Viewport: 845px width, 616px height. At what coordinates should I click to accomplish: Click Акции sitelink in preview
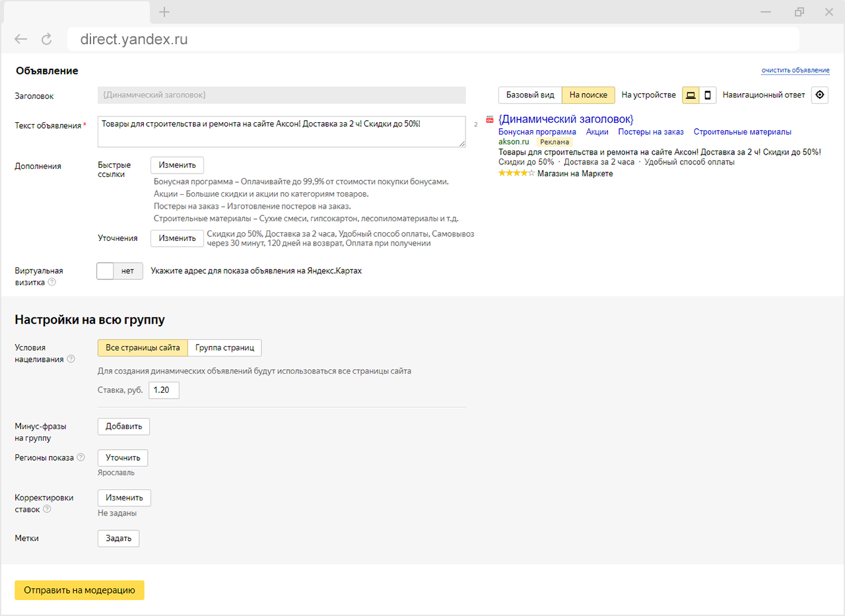(597, 132)
